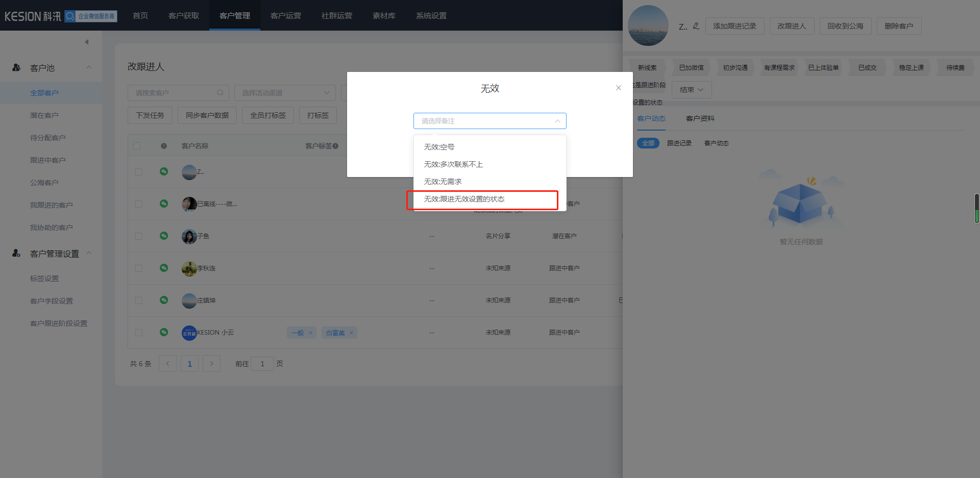Check the checkbox for the 子鱼 row

[139, 236]
